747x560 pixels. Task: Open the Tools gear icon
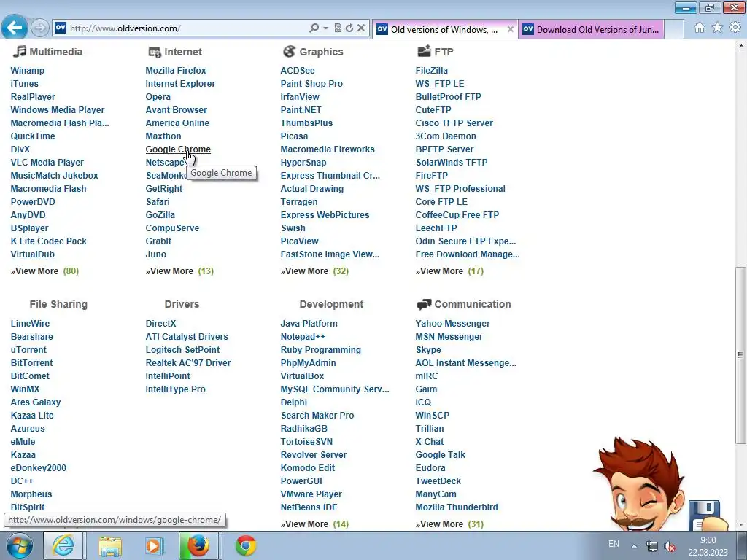[735, 28]
